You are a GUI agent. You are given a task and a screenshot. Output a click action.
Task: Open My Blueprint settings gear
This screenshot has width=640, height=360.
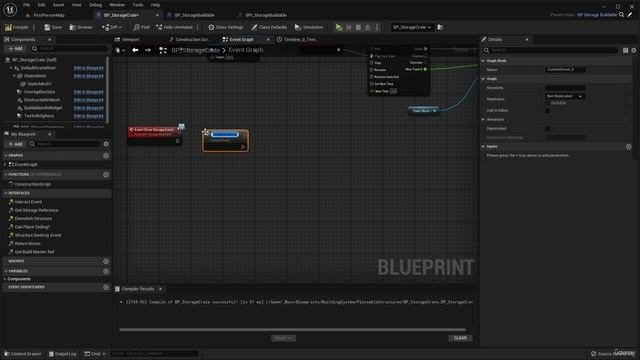[106, 144]
